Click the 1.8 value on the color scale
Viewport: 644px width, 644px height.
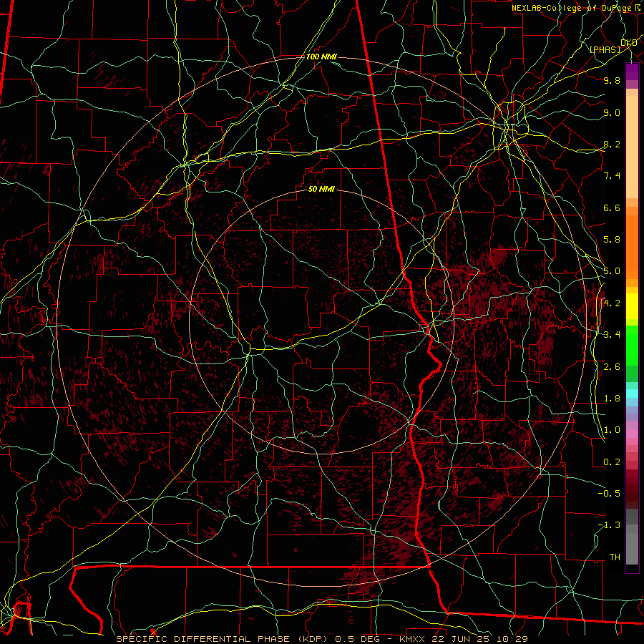pyautogui.click(x=612, y=399)
